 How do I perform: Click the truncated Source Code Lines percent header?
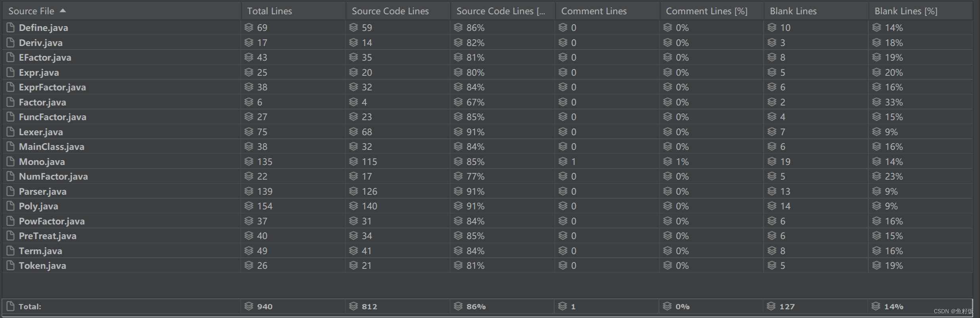503,11
